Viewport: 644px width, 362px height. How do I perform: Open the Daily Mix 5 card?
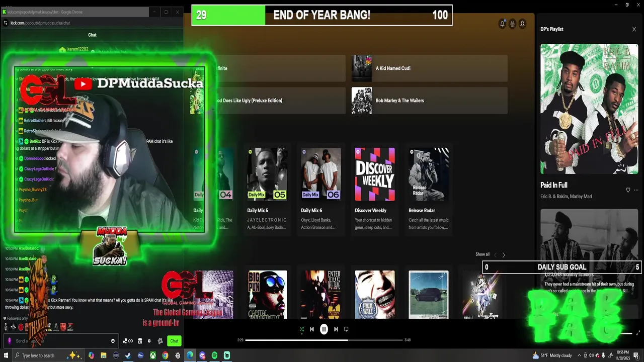click(267, 190)
